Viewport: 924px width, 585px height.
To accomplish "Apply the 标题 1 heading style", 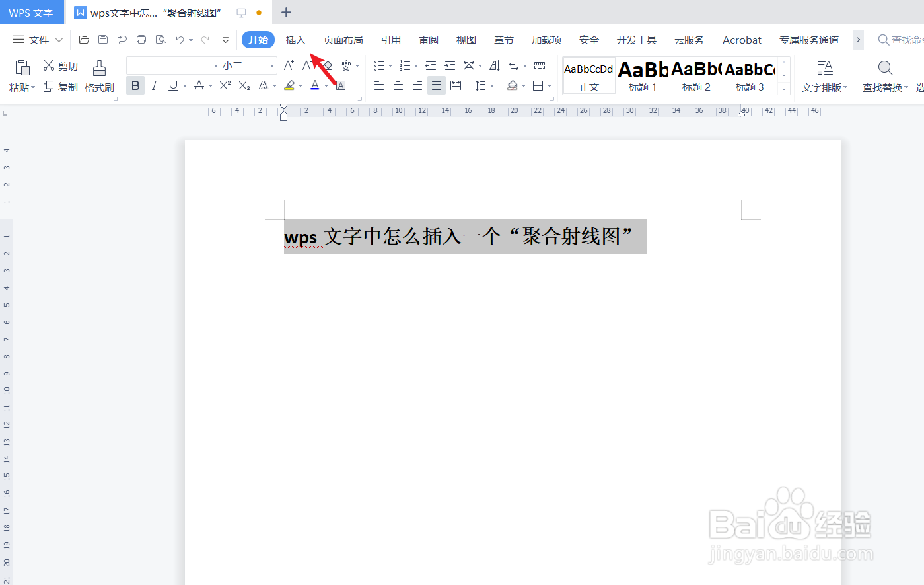I will click(x=643, y=75).
